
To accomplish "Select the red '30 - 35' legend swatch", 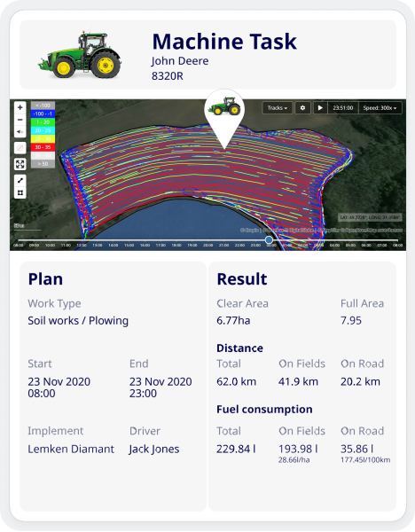I will pyautogui.click(x=43, y=147).
